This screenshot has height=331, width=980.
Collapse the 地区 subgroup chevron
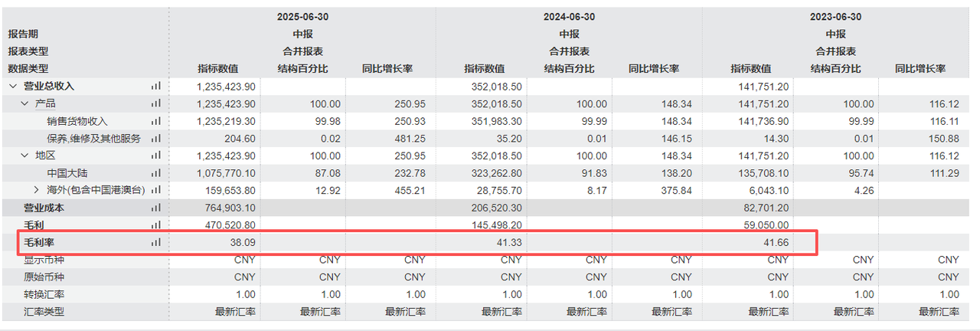24,156
